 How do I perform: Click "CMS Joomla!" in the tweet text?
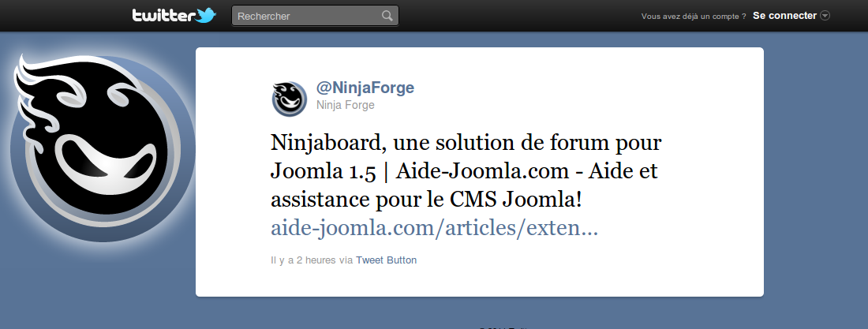click(x=516, y=200)
